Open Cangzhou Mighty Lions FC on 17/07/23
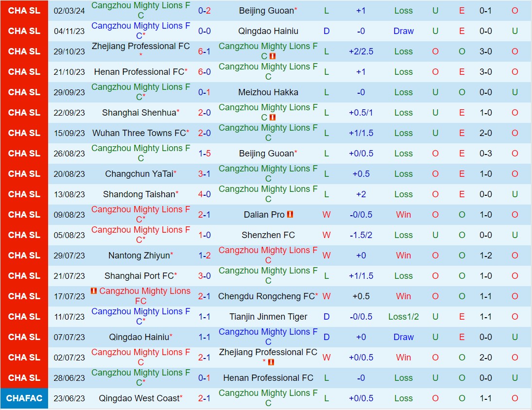The width and height of the screenshot is (532, 410). [145, 296]
